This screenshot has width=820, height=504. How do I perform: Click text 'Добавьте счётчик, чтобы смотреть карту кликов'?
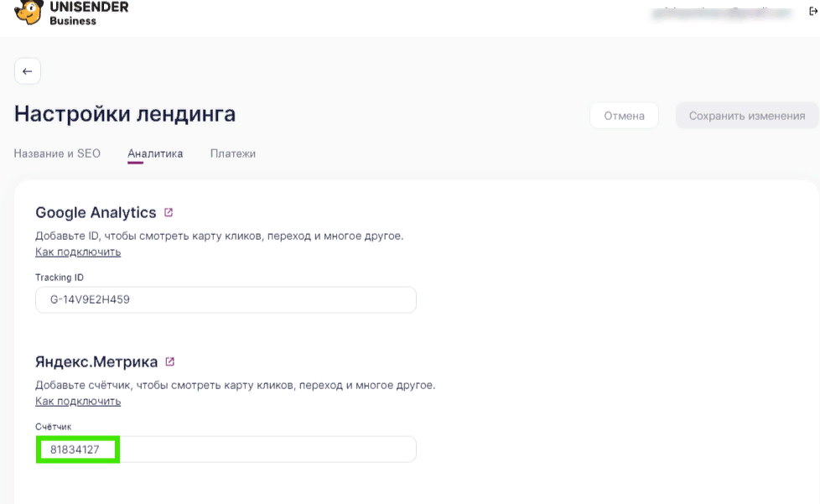tap(166, 385)
